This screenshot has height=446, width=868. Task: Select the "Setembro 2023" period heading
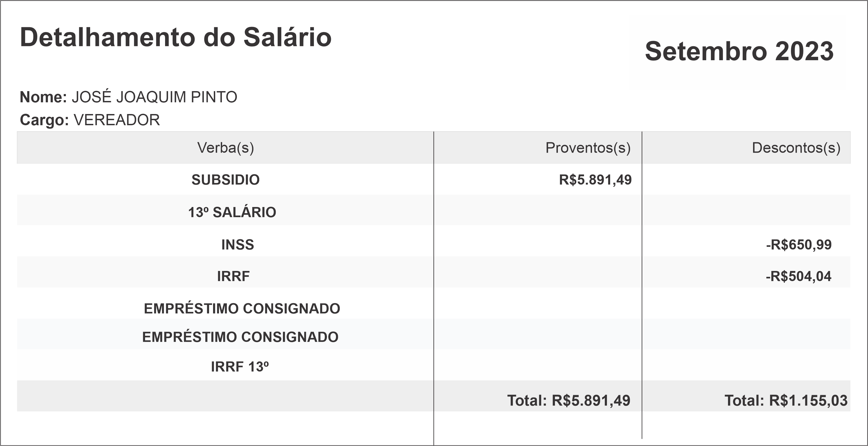pos(739,51)
